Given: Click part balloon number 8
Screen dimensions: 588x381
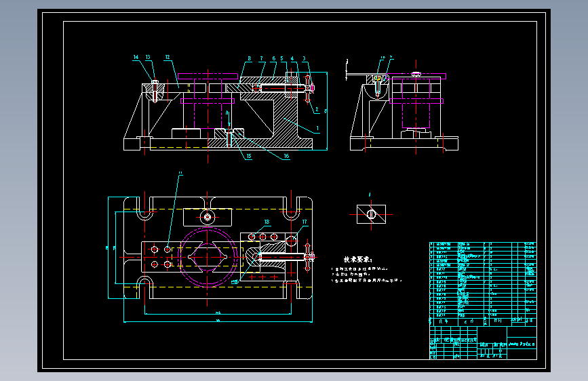Looking at the screenshot, I should 249,58.
